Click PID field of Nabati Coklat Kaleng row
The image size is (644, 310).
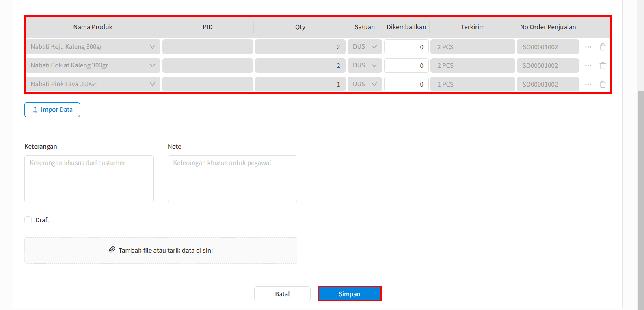(x=207, y=65)
